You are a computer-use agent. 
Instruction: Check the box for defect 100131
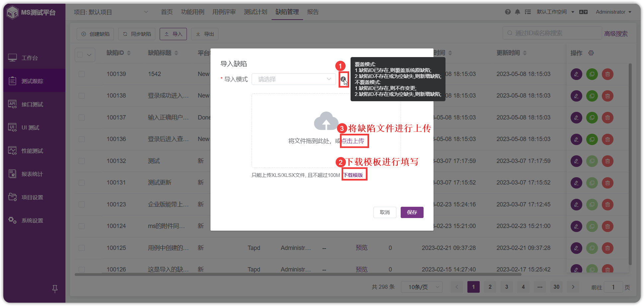pyautogui.click(x=82, y=183)
